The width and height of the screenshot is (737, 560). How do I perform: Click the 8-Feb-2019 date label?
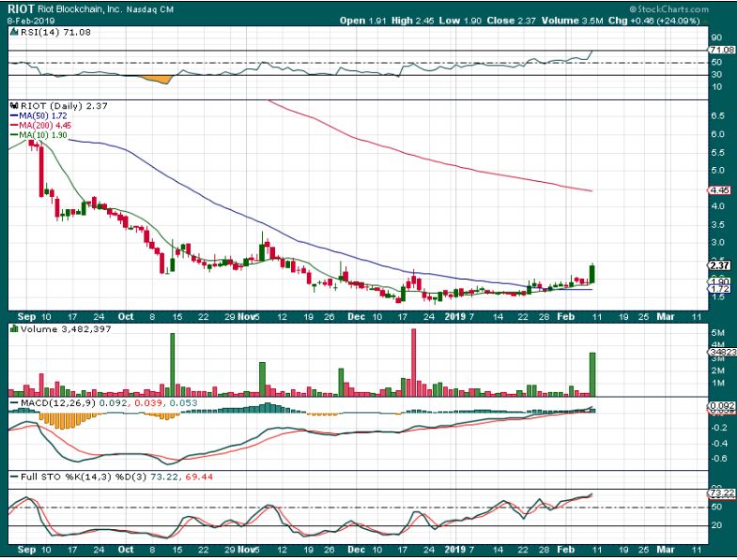[31, 21]
